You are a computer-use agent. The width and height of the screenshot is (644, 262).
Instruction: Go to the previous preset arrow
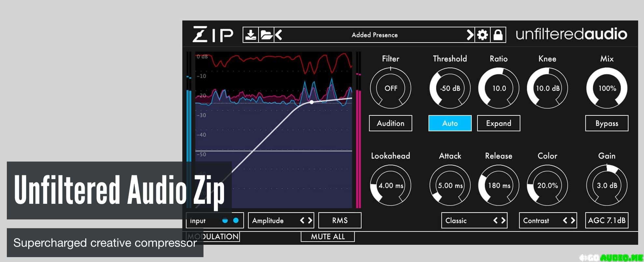tap(278, 35)
